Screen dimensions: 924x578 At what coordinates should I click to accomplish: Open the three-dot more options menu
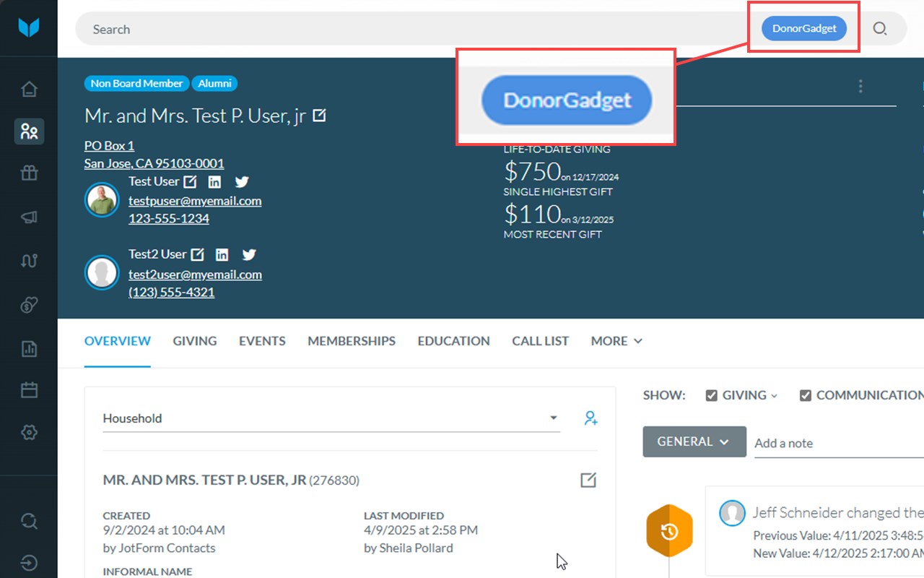pos(860,87)
